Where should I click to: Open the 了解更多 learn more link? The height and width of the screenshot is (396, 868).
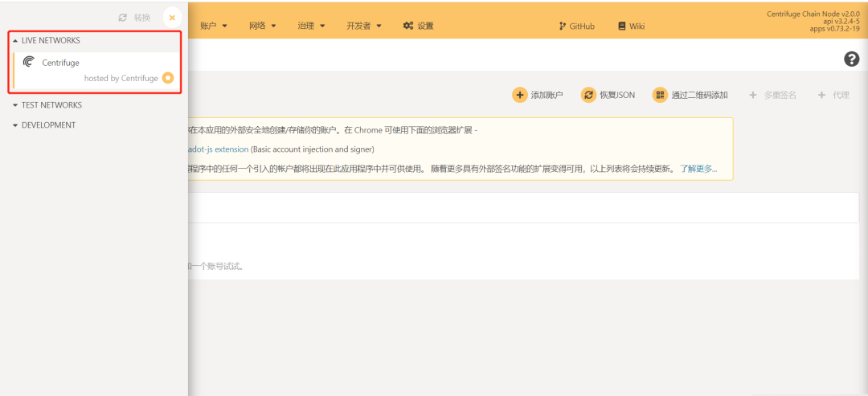[698, 169]
